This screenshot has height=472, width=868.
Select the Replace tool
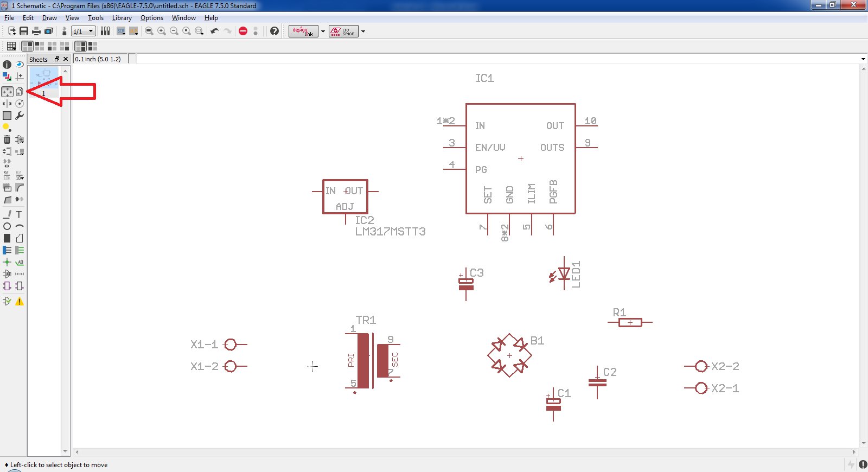pos(20,151)
